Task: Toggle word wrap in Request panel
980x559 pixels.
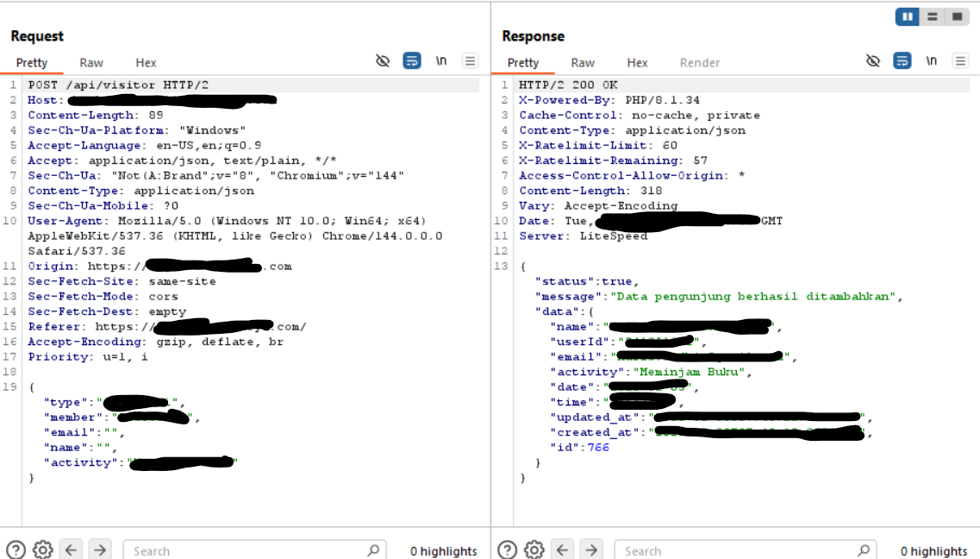Action: 412,60
